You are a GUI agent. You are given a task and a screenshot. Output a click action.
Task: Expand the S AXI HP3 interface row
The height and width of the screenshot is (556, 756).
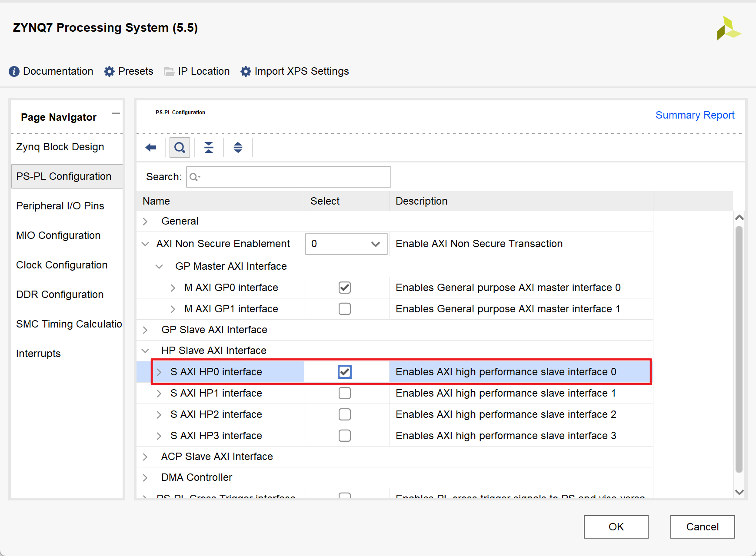point(159,436)
